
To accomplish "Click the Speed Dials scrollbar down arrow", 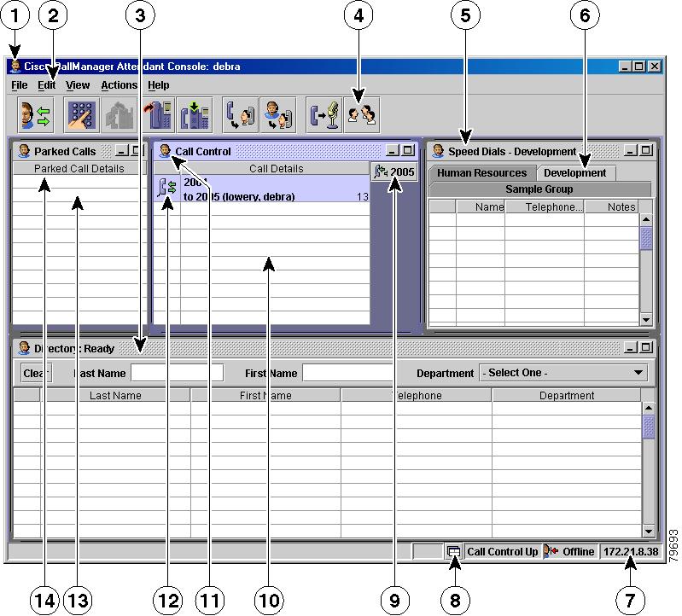I will (646, 320).
